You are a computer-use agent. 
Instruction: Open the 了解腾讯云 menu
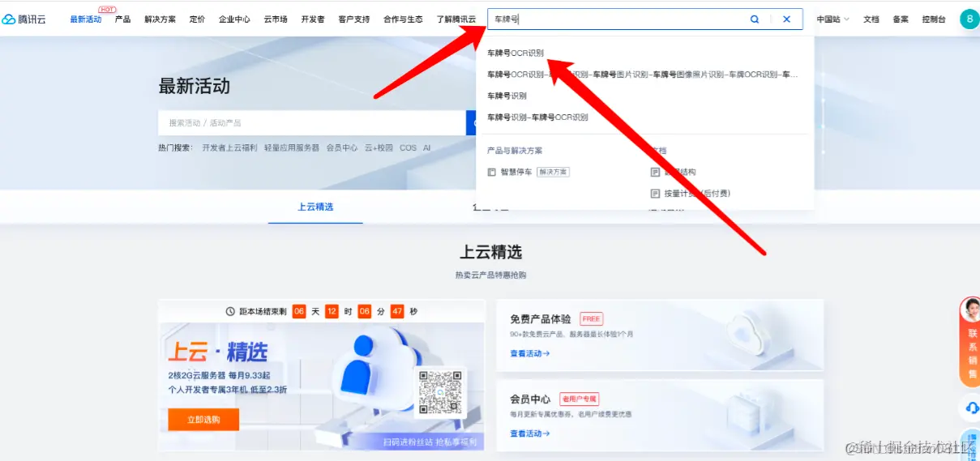point(456,19)
